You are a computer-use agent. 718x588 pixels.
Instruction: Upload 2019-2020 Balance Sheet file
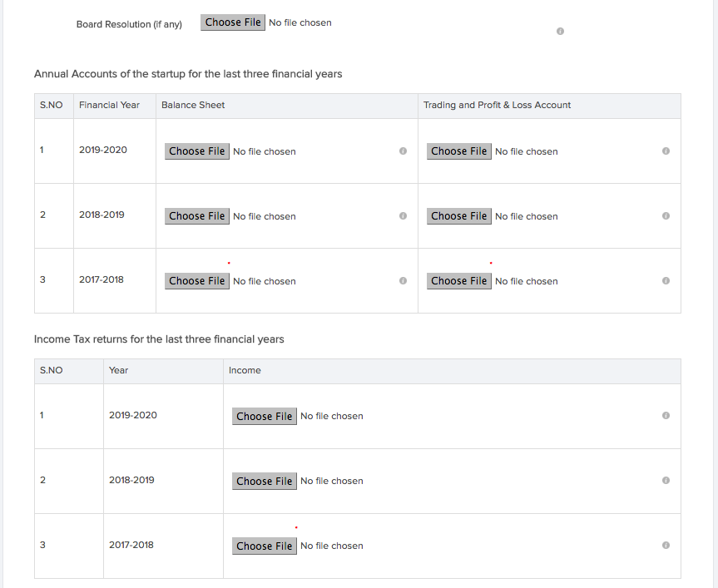196,151
